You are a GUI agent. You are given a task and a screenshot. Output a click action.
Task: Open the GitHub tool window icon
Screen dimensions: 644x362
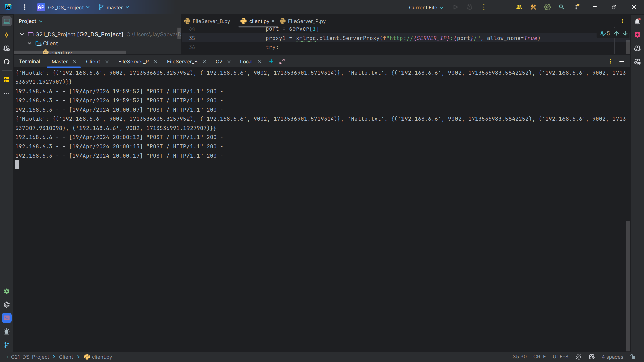pyautogui.click(x=7, y=62)
